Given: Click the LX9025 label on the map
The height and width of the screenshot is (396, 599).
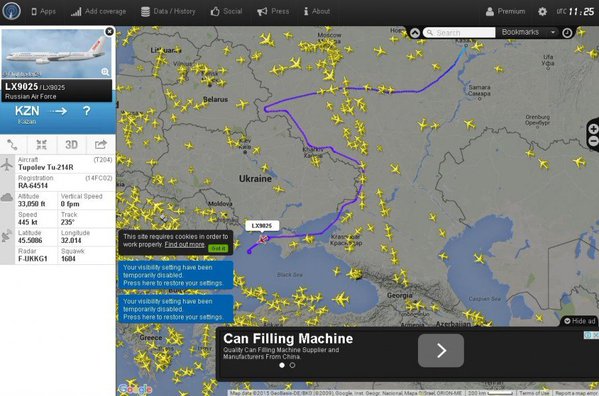Looking at the screenshot, I should 262,226.
